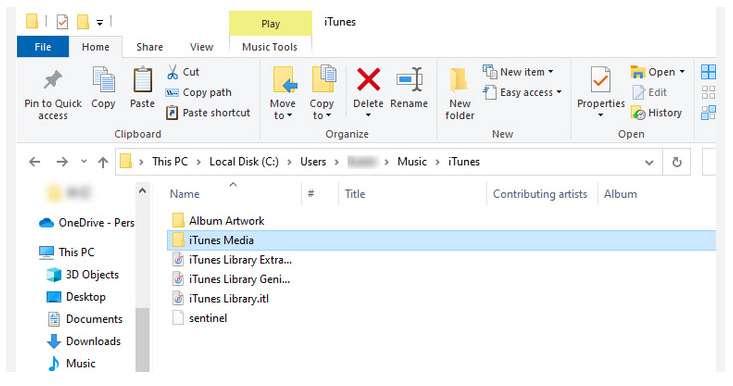Sort by the Album column header

pos(620,194)
